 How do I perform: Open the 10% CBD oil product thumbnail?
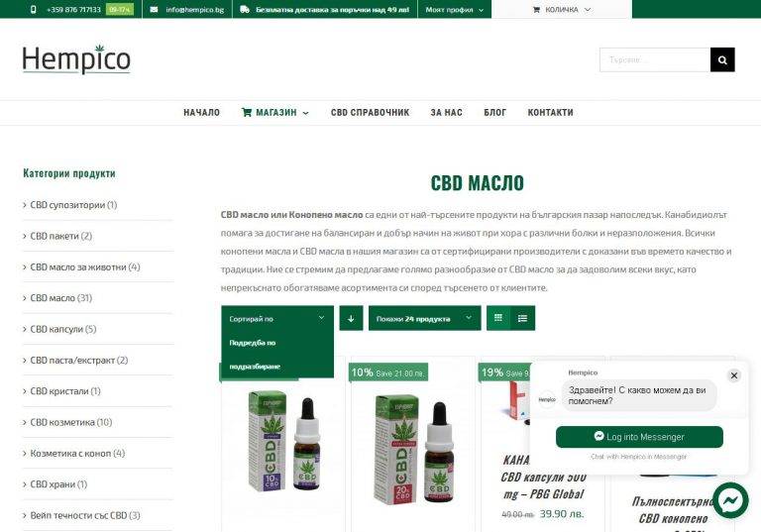[x=283, y=443]
